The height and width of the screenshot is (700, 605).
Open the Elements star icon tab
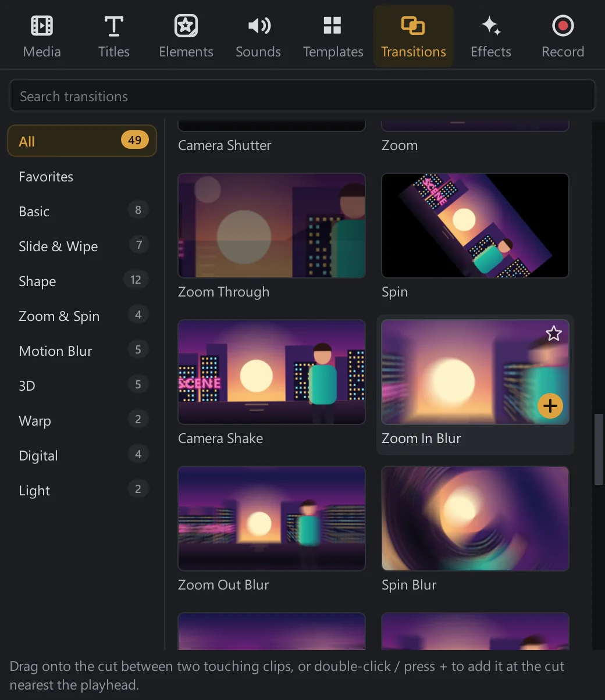pyautogui.click(x=186, y=26)
